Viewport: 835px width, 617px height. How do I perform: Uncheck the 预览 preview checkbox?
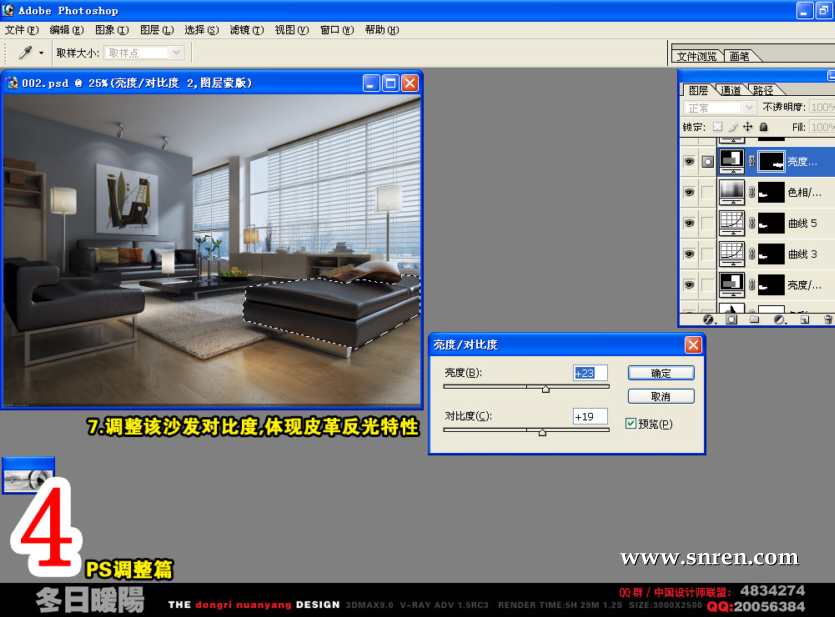pos(631,423)
